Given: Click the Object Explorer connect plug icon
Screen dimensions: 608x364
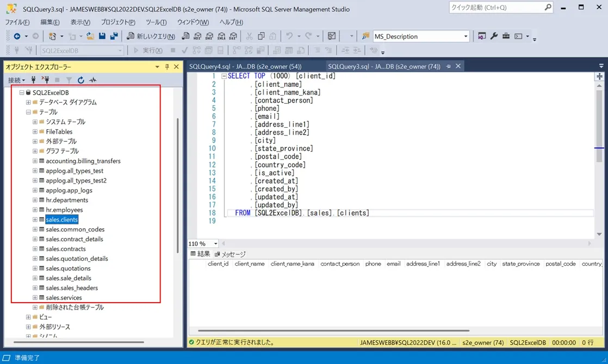Looking at the screenshot, I should click(33, 80).
